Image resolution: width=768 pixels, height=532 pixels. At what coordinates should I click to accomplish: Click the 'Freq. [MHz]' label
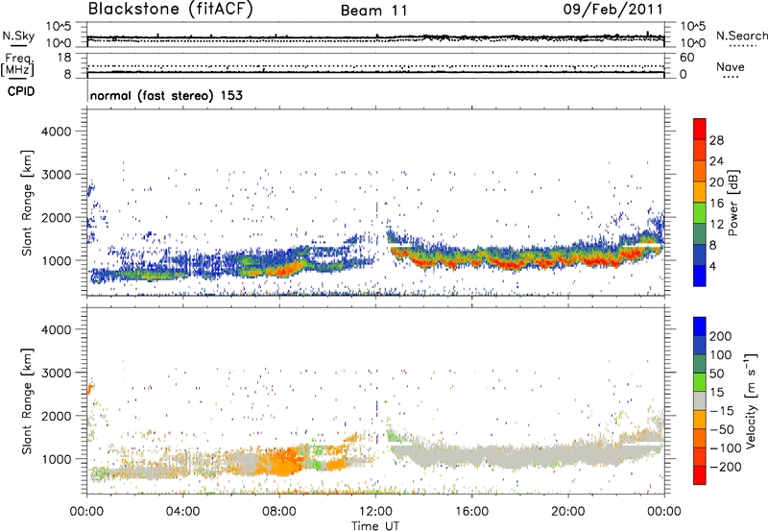[x=17, y=65]
